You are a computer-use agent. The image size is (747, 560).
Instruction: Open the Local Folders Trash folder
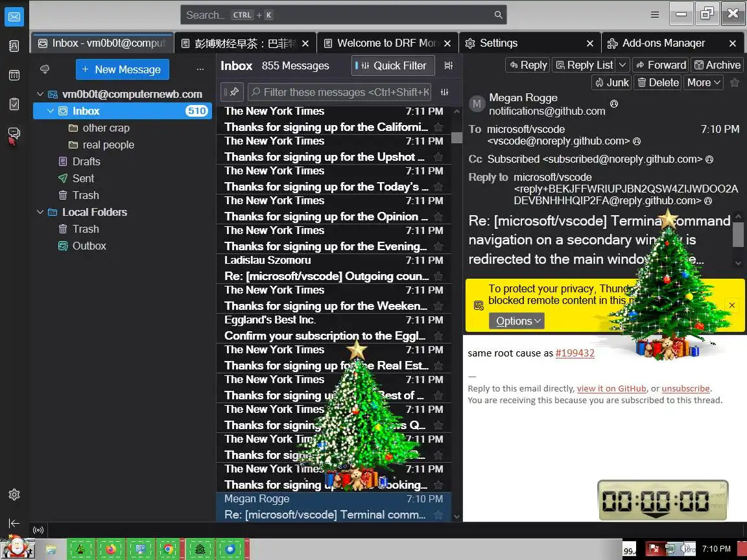[123, 229]
